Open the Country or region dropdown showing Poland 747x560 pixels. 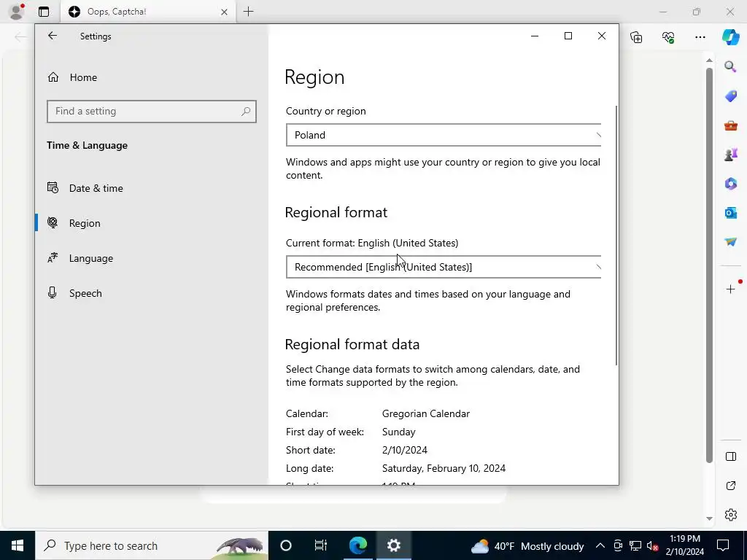444,135
